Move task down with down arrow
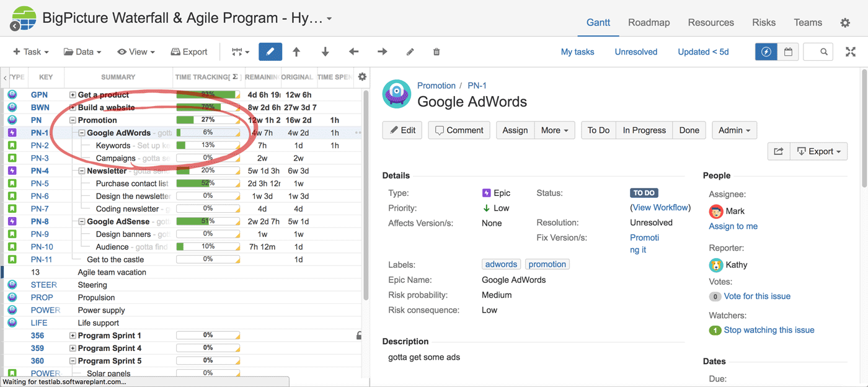The width and height of the screenshot is (868, 387). tap(325, 52)
